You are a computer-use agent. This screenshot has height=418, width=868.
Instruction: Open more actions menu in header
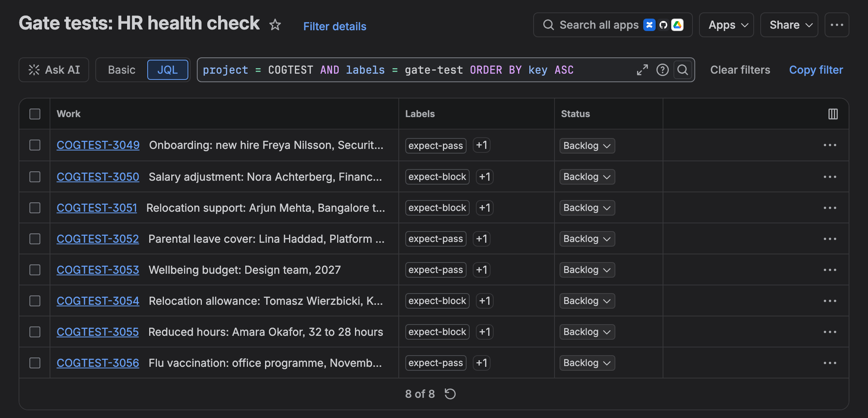tap(837, 25)
